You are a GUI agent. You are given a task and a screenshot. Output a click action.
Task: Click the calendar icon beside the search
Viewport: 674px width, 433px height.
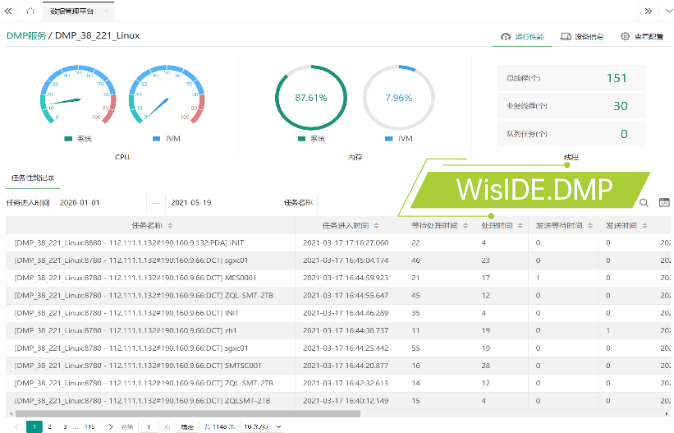[x=663, y=202]
